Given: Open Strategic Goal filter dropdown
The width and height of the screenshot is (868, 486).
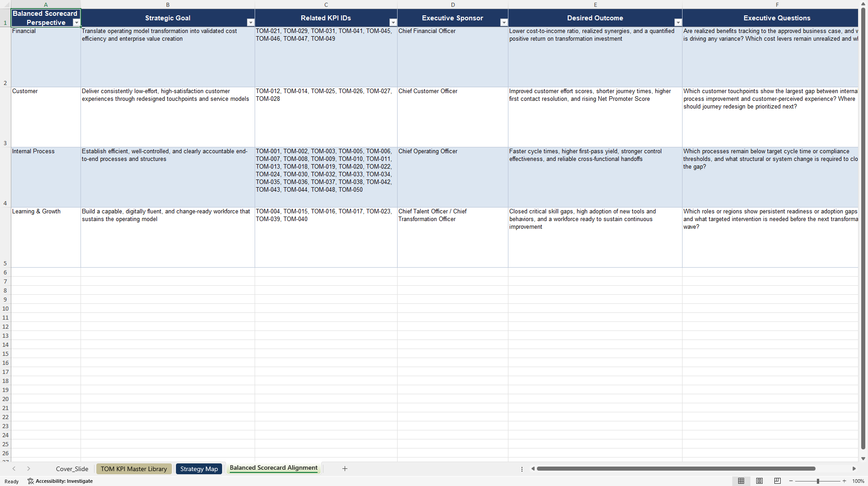Looking at the screenshot, I should click(251, 23).
